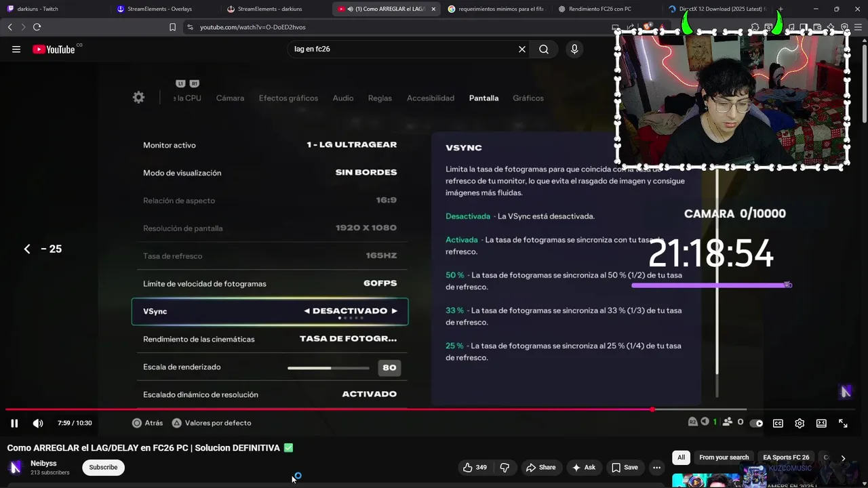Viewport: 868px width, 488px height.
Task: Switch to 'DirectX 12 Download' tab
Action: [716, 9]
